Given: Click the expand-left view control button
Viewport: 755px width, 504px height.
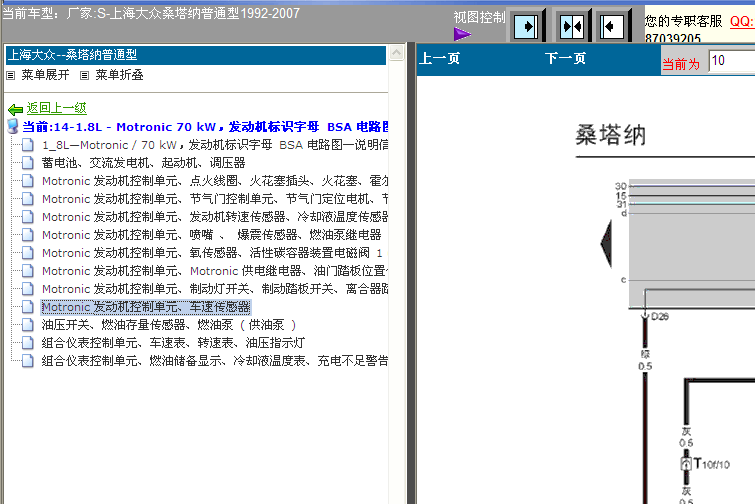Looking at the screenshot, I should point(612,26).
